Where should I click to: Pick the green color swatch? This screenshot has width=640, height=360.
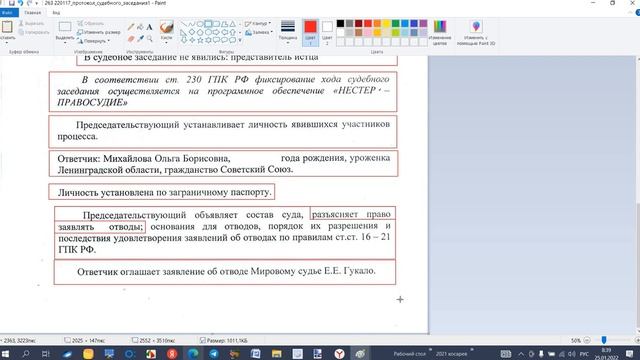pyautogui.click(x=396, y=23)
